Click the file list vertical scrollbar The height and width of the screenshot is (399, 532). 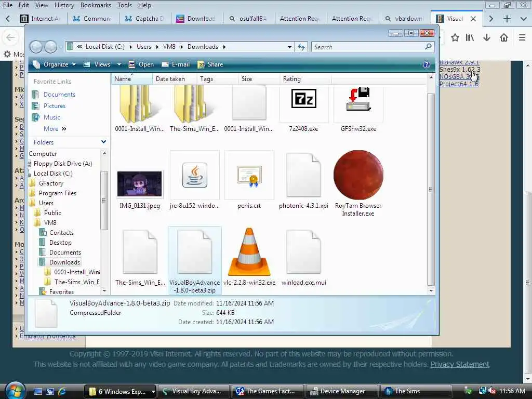pos(431,189)
